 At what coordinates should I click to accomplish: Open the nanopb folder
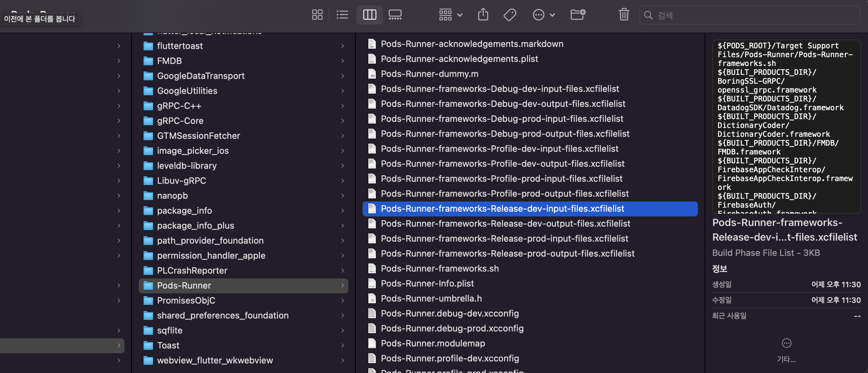(x=243, y=196)
